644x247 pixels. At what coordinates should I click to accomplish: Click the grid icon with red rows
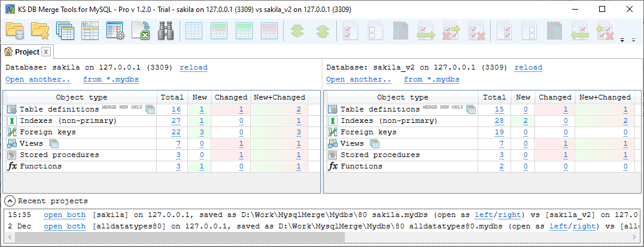tap(270, 31)
